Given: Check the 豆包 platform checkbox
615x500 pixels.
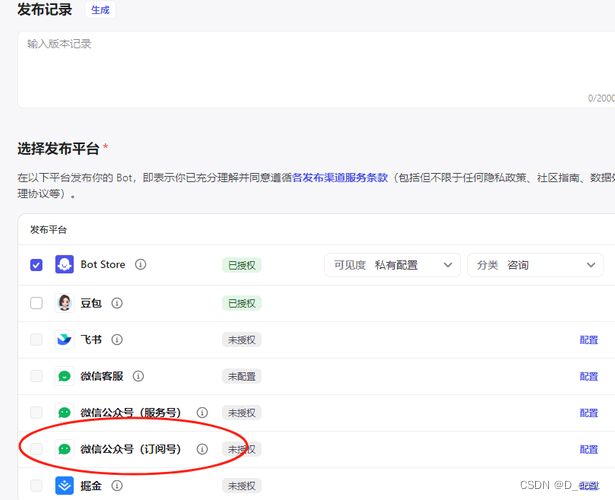Looking at the screenshot, I should tap(36, 303).
